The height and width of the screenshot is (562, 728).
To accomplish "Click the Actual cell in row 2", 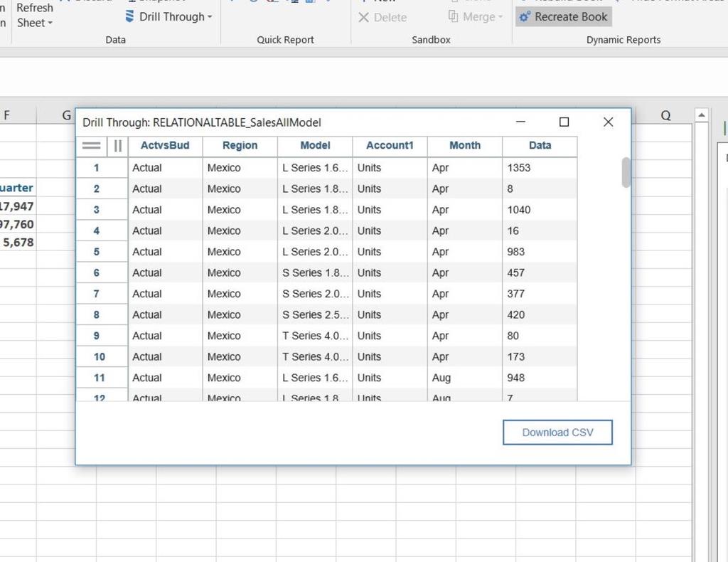I will pyautogui.click(x=165, y=189).
